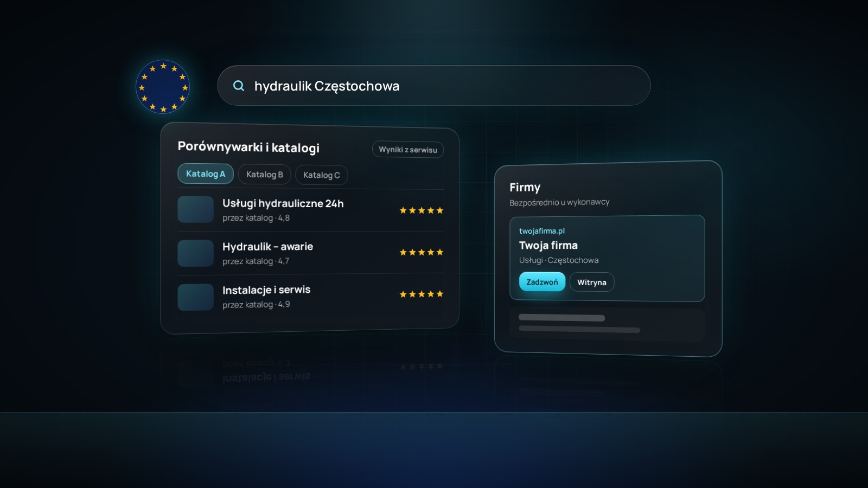Select the Katalog A tab
This screenshot has height=488, width=868.
[206, 174]
